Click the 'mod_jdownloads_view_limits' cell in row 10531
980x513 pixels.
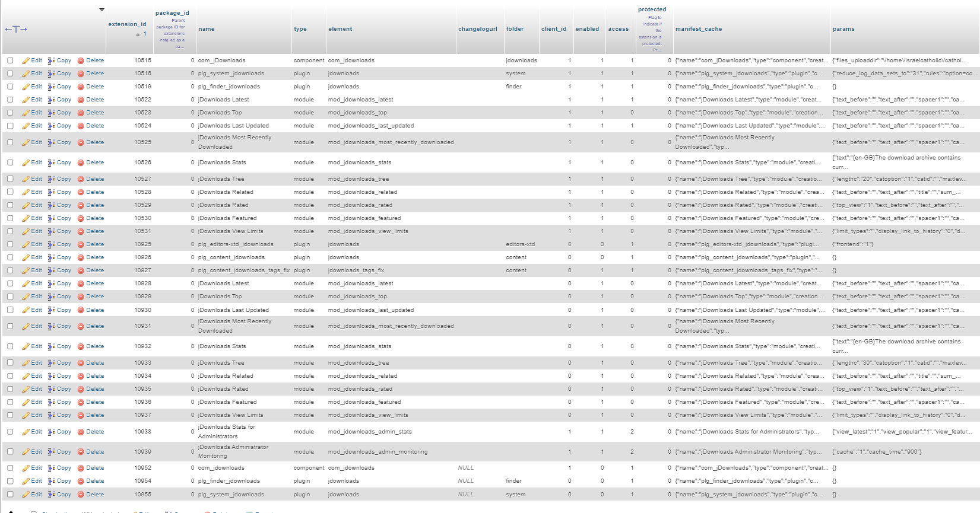coord(368,231)
